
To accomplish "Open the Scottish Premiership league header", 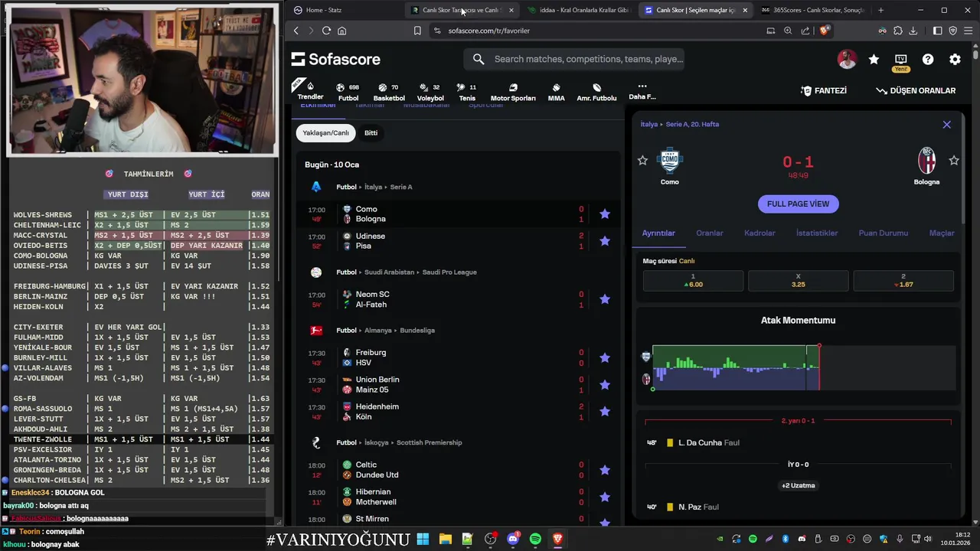I will pyautogui.click(x=429, y=442).
